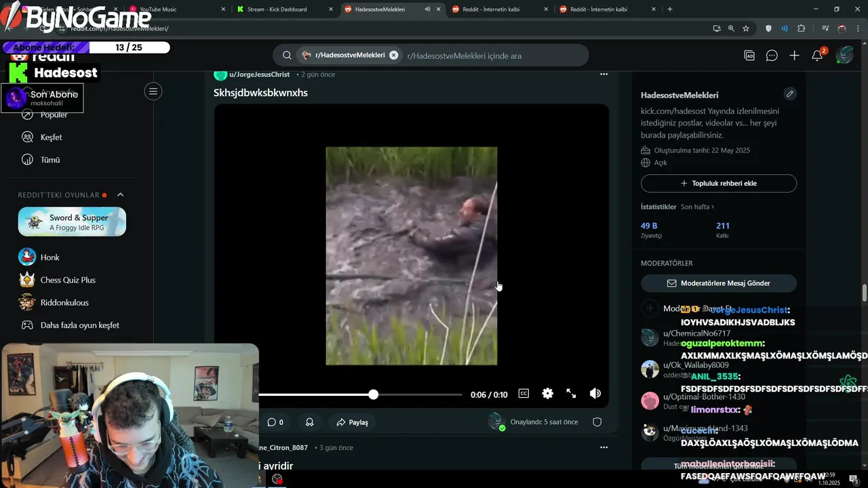Viewport: 868px width, 488px height.
Task: Open the notifications bell with badge
Action: 818,56
